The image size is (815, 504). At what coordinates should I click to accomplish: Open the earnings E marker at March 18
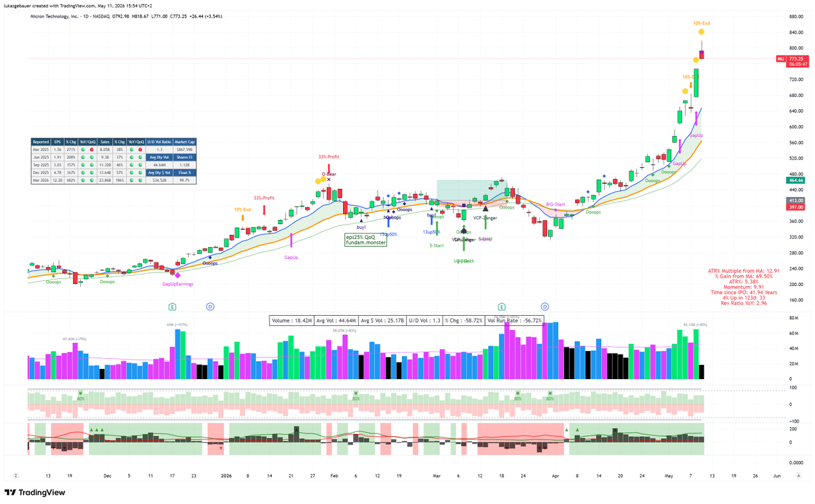(502, 307)
